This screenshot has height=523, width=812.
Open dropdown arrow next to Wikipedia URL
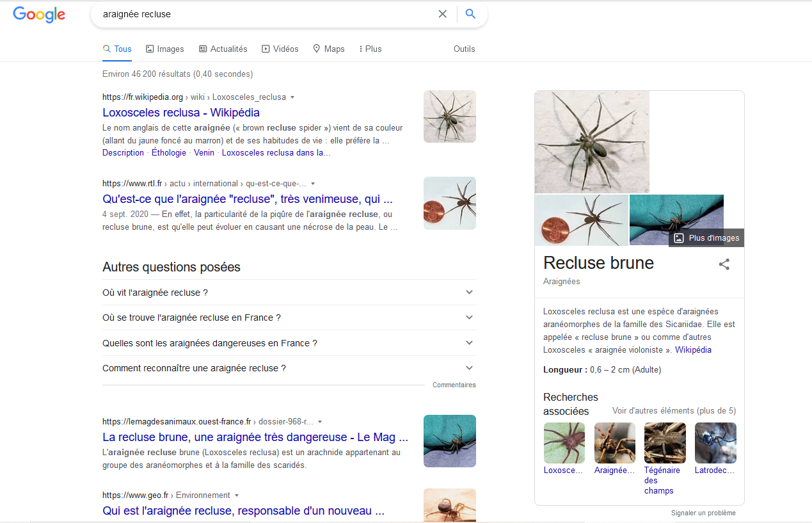tap(292, 97)
